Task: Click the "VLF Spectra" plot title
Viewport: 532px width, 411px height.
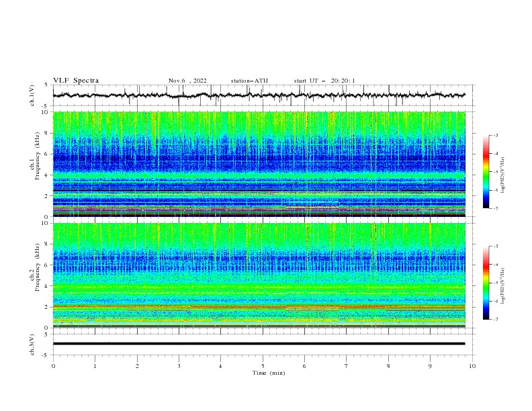Action: 76,81
